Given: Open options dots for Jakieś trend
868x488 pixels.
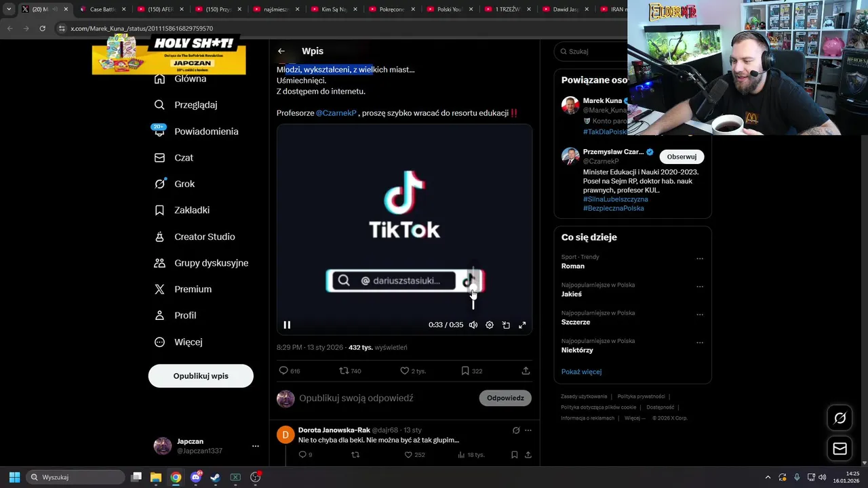Looking at the screenshot, I should 700,287.
